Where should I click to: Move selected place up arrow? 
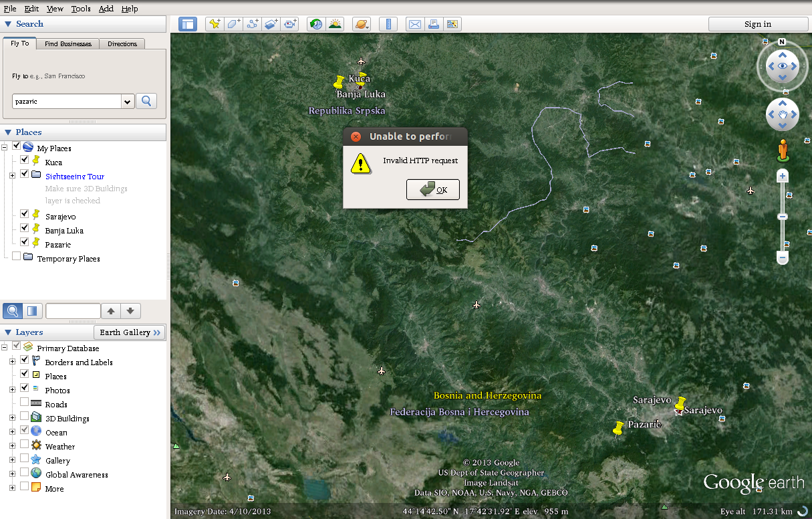pyautogui.click(x=111, y=311)
